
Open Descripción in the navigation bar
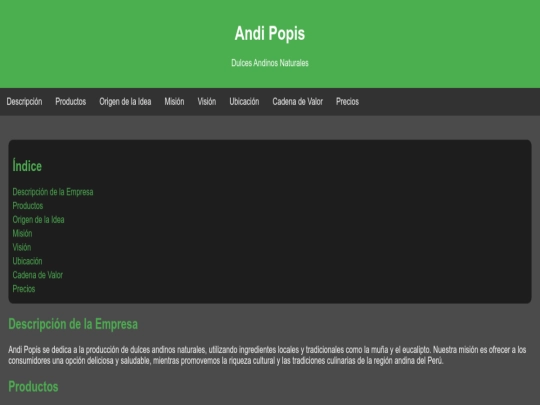(24, 102)
